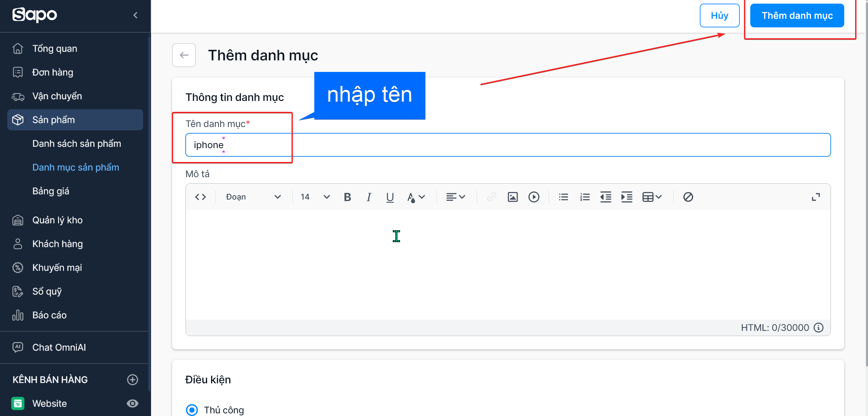This screenshot has width=868, height=416.
Task: Click the Hủy button
Action: (x=719, y=15)
